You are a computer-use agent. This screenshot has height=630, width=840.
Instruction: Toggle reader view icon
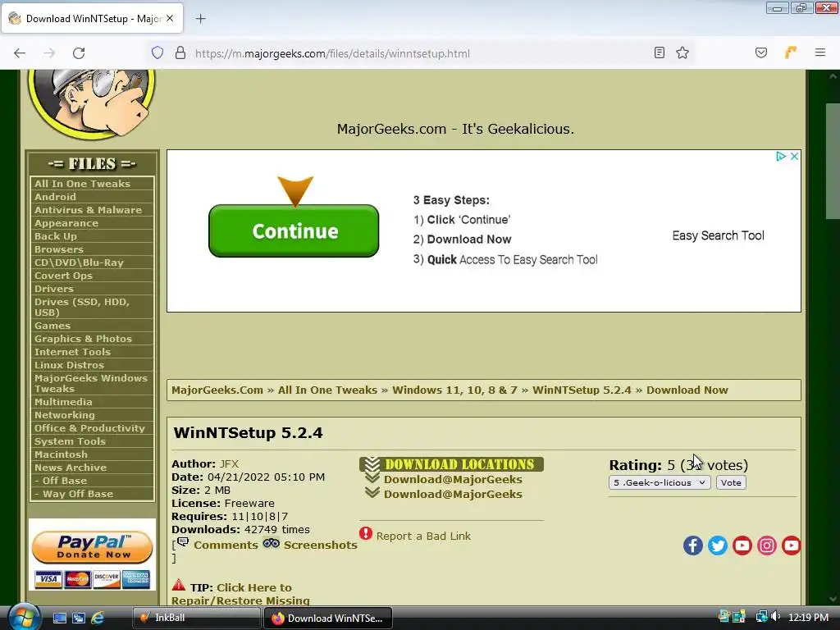[x=660, y=52]
